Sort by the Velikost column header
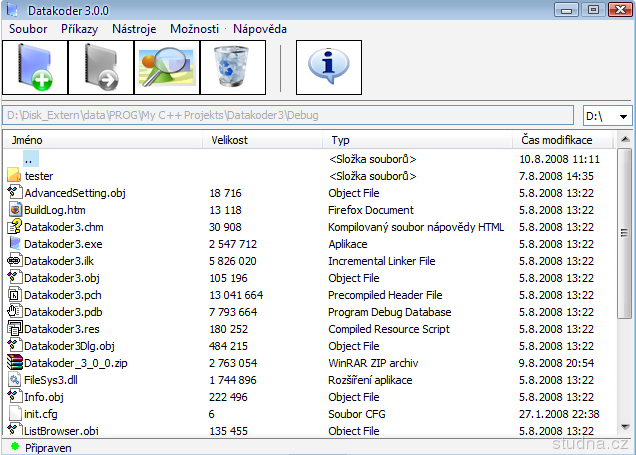The width and height of the screenshot is (636, 455). 230,141
